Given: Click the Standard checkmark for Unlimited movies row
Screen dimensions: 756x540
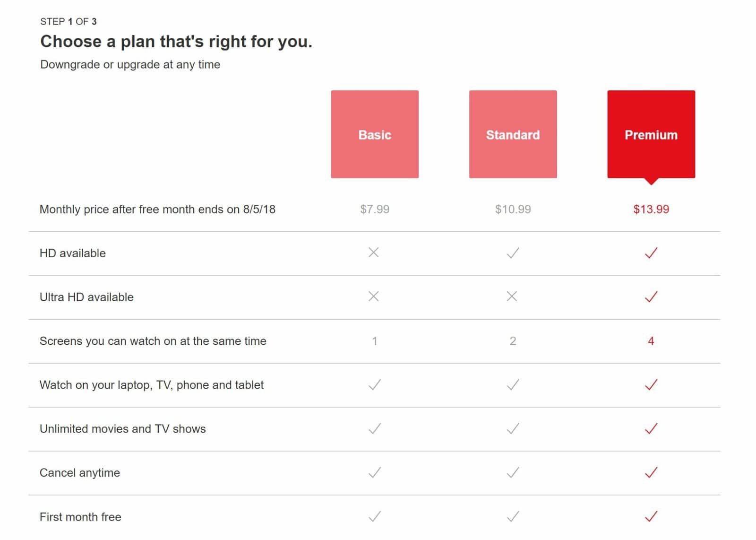Looking at the screenshot, I should click(513, 428).
